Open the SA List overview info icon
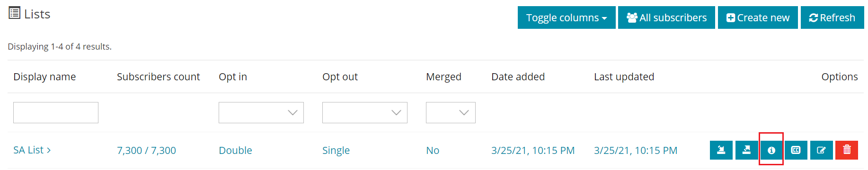868x170 pixels. point(771,150)
